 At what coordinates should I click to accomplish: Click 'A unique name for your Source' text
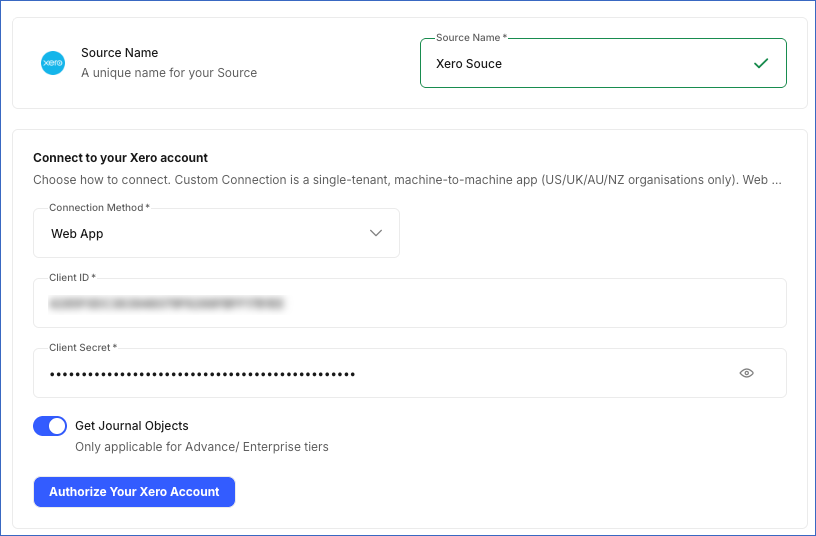[x=169, y=73]
